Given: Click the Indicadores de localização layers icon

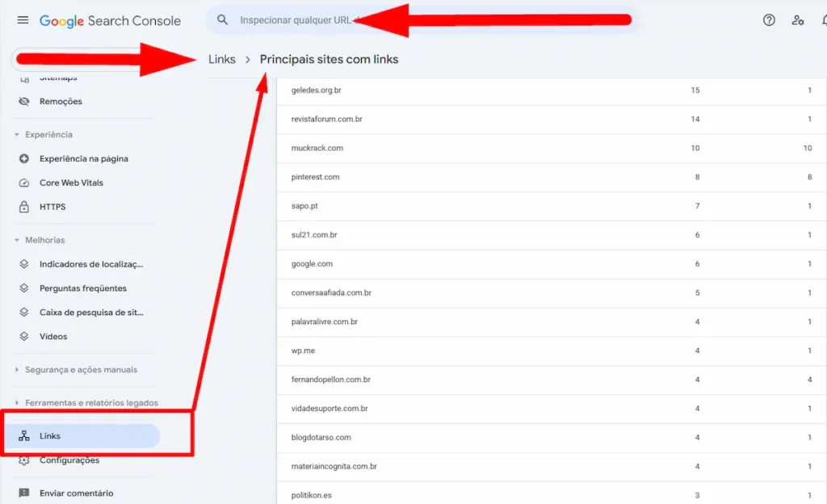Looking at the screenshot, I should 24,264.
